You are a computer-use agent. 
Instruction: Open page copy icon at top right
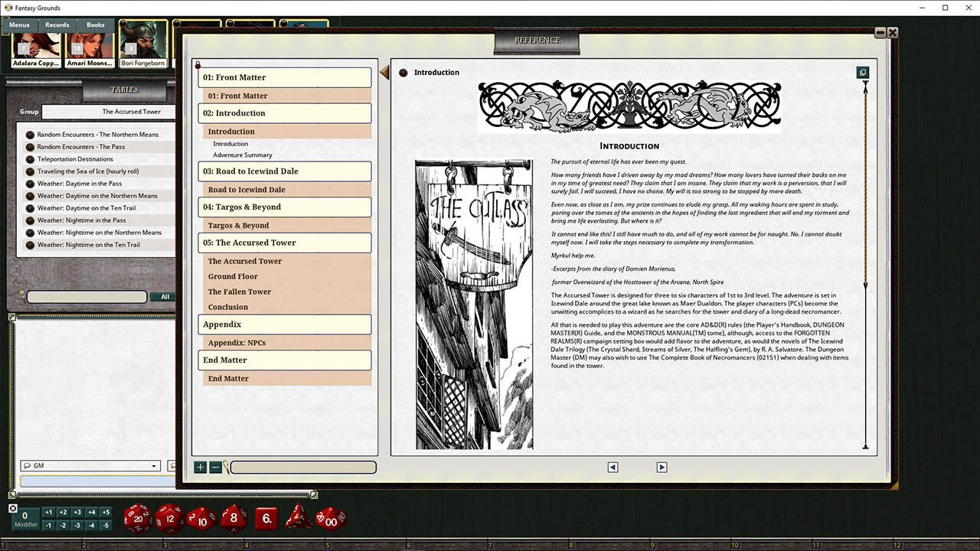click(x=862, y=73)
